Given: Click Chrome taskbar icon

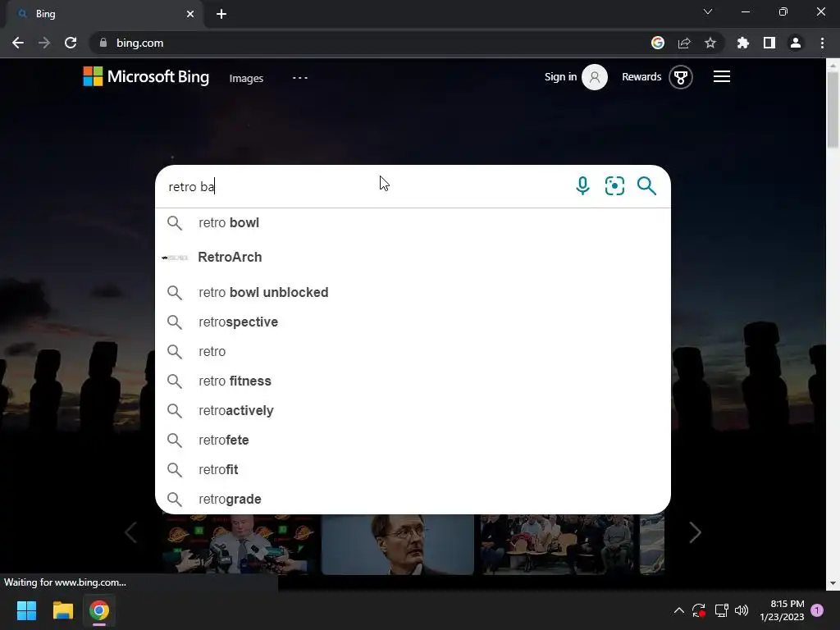Looking at the screenshot, I should click(99, 610).
